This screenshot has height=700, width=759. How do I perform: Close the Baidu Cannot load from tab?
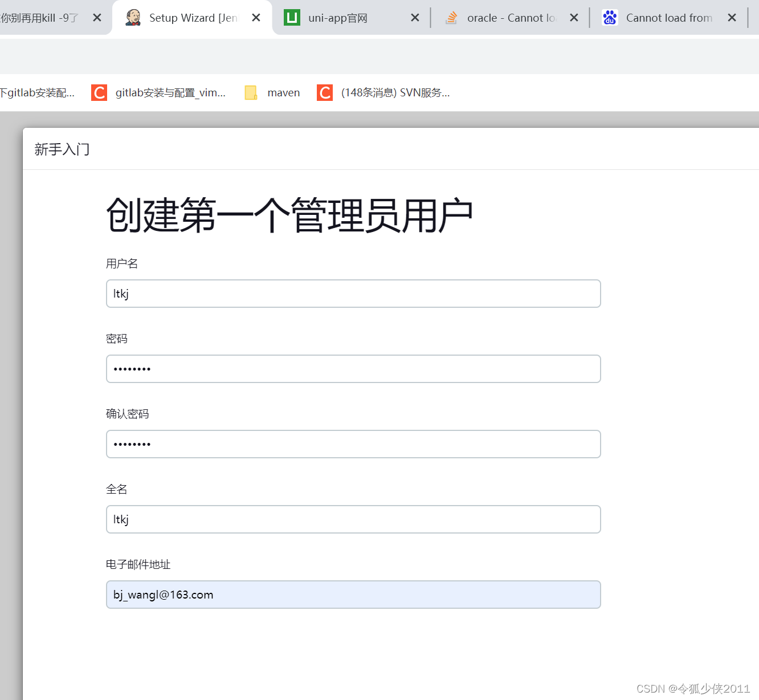coord(732,18)
